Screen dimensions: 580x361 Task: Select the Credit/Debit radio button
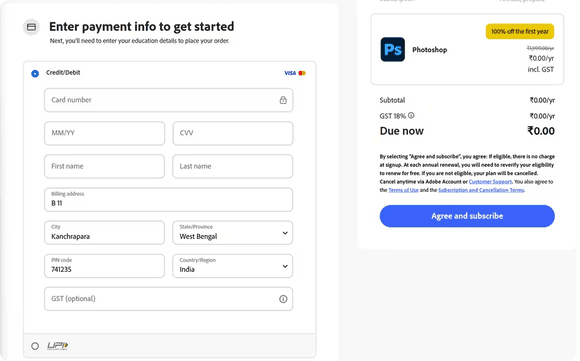[x=35, y=74]
